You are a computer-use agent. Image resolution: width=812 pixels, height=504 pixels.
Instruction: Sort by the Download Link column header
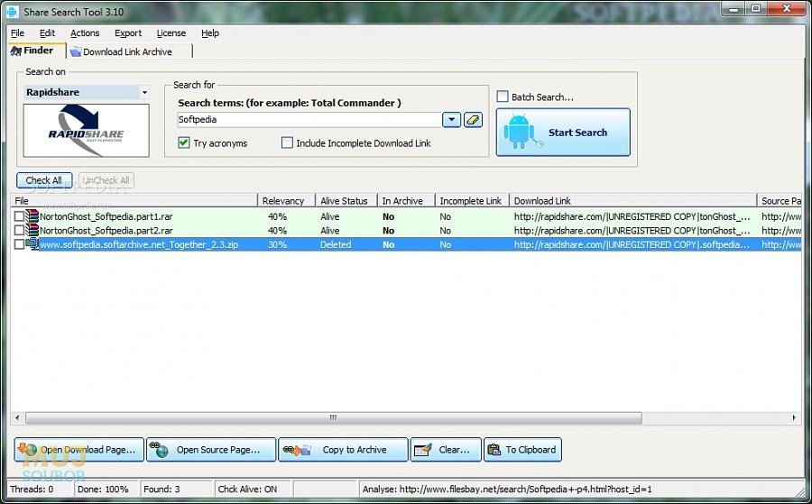click(632, 201)
